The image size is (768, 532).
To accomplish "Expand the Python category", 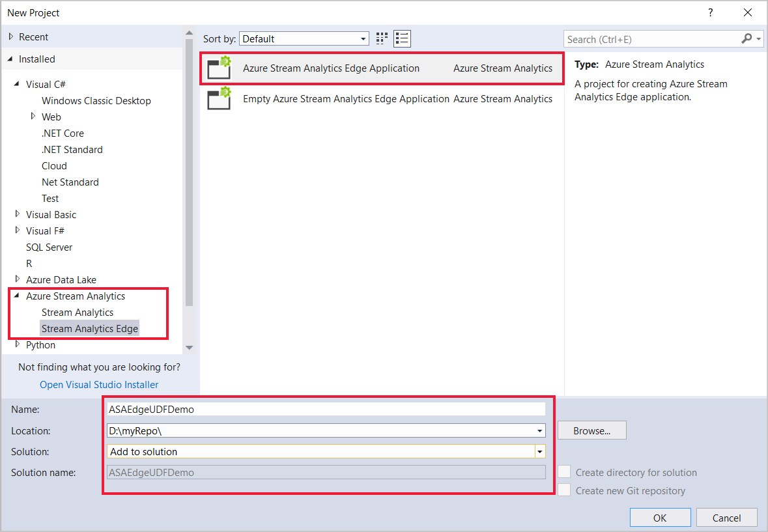I will [16, 344].
